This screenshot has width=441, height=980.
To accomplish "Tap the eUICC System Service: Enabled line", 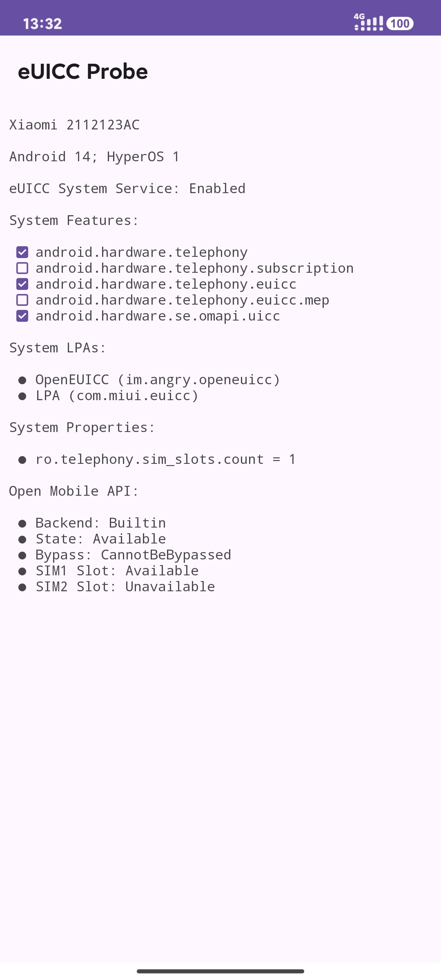I will click(127, 189).
